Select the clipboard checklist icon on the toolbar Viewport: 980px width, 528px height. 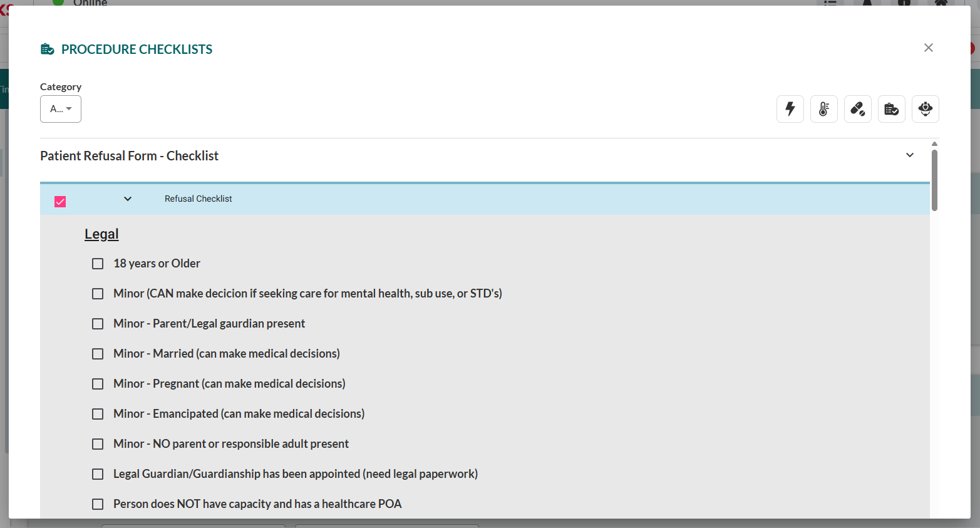[x=891, y=108]
